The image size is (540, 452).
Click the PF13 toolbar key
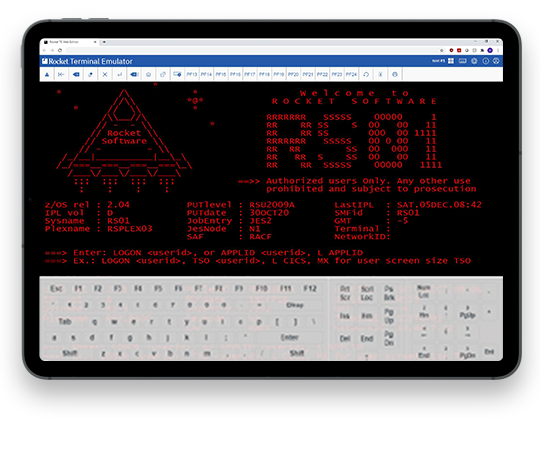point(192,74)
